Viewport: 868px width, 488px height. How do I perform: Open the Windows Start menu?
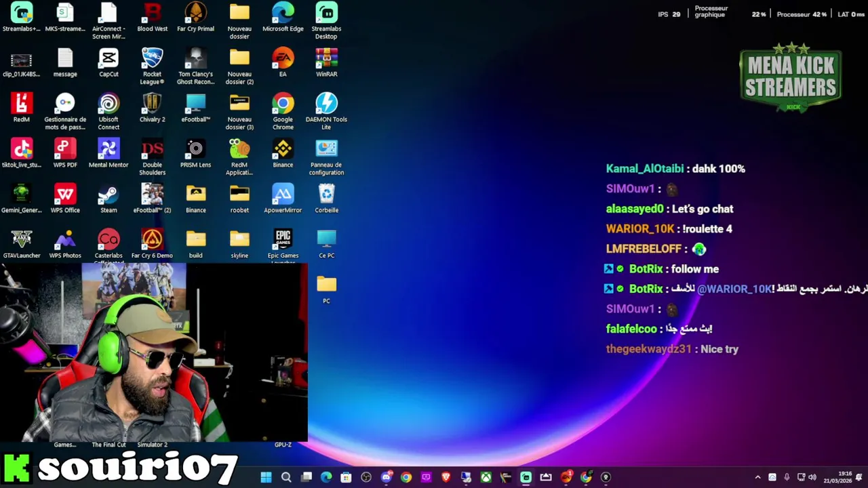pyautogui.click(x=266, y=477)
